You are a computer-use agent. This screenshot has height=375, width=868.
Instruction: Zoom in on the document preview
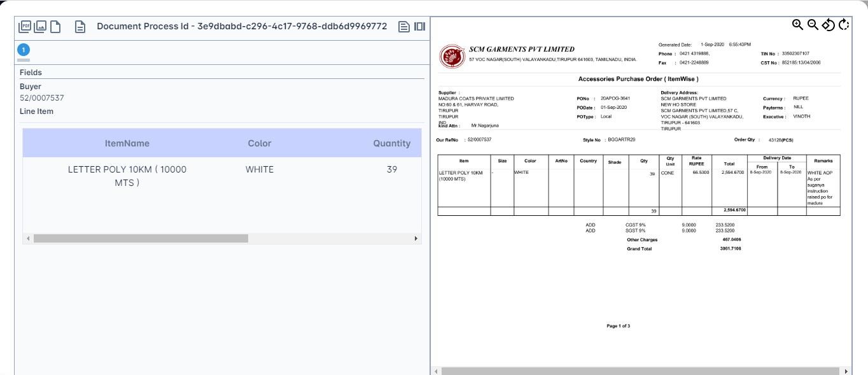797,24
